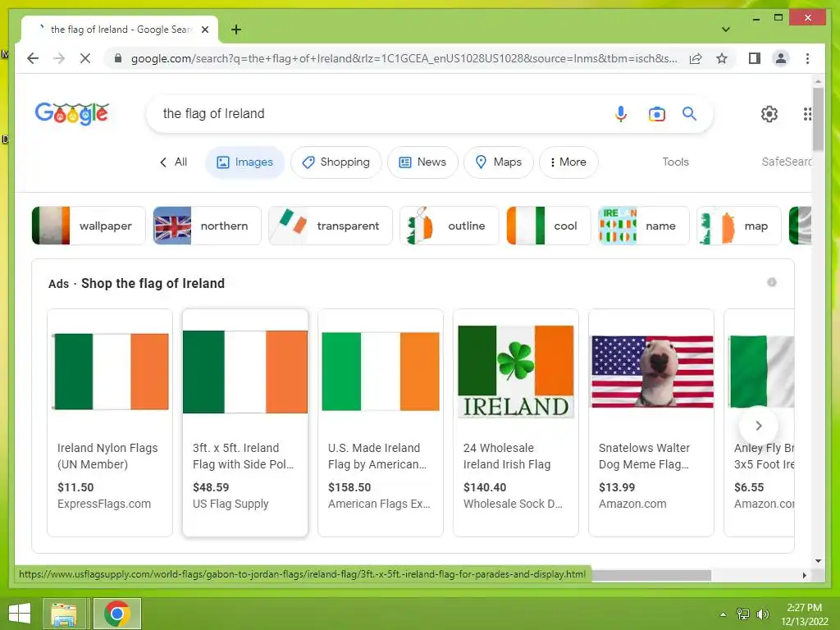Screen dimensions: 840x630
Task: Click scroll down arrow of page
Action: 818,561
